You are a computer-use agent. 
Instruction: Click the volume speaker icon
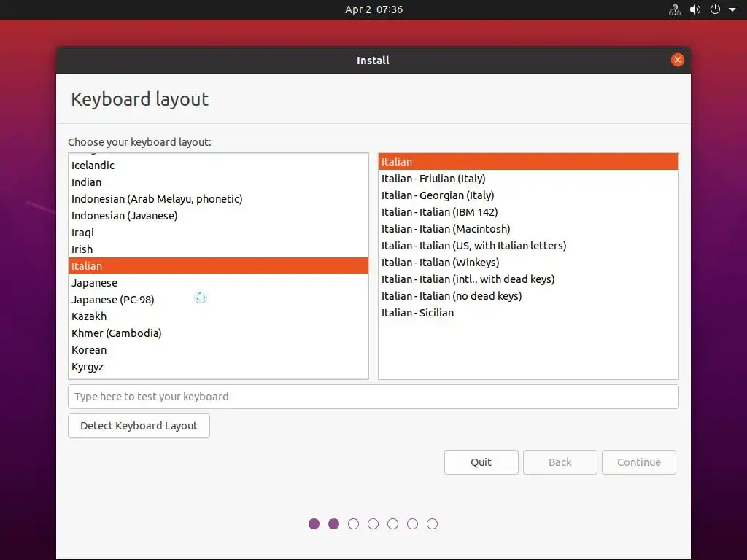pyautogui.click(x=695, y=9)
